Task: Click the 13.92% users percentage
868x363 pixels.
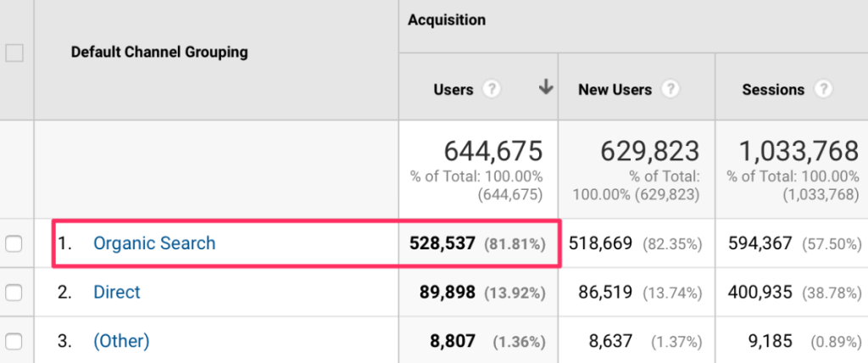Action: [x=515, y=293]
